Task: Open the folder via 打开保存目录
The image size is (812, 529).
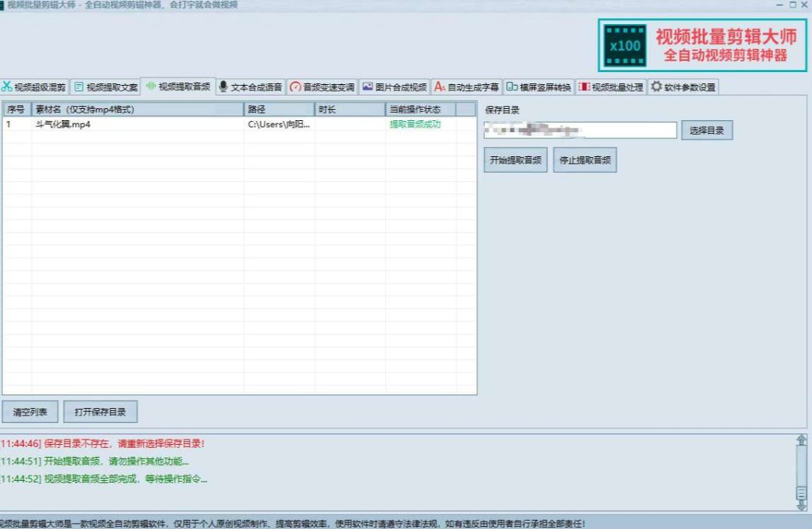Action: coord(100,412)
